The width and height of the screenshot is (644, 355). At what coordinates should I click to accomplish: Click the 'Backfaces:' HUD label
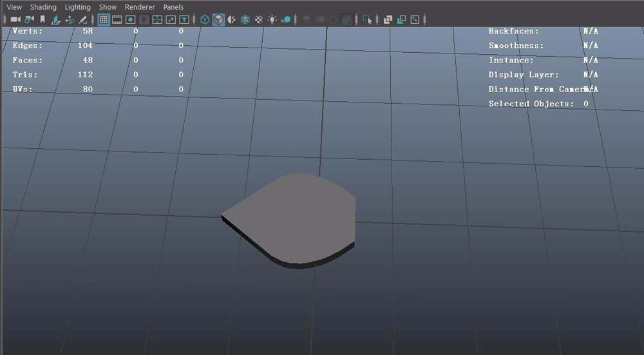513,31
